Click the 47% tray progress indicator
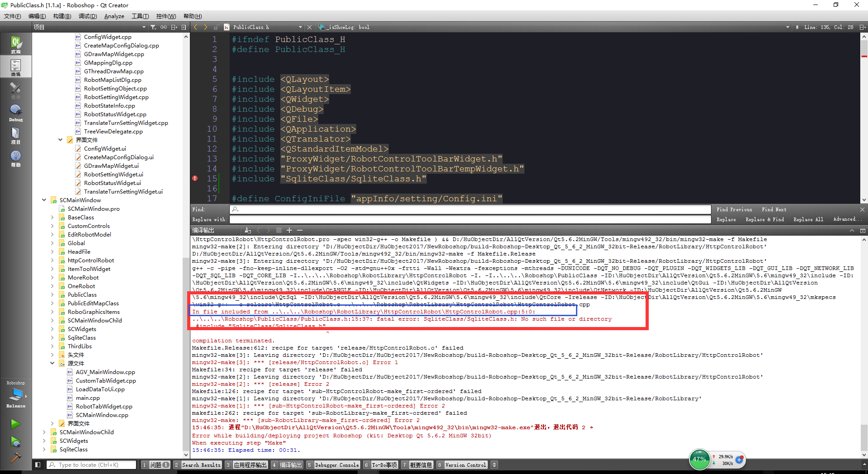The image size is (868, 474). pyautogui.click(x=699, y=460)
